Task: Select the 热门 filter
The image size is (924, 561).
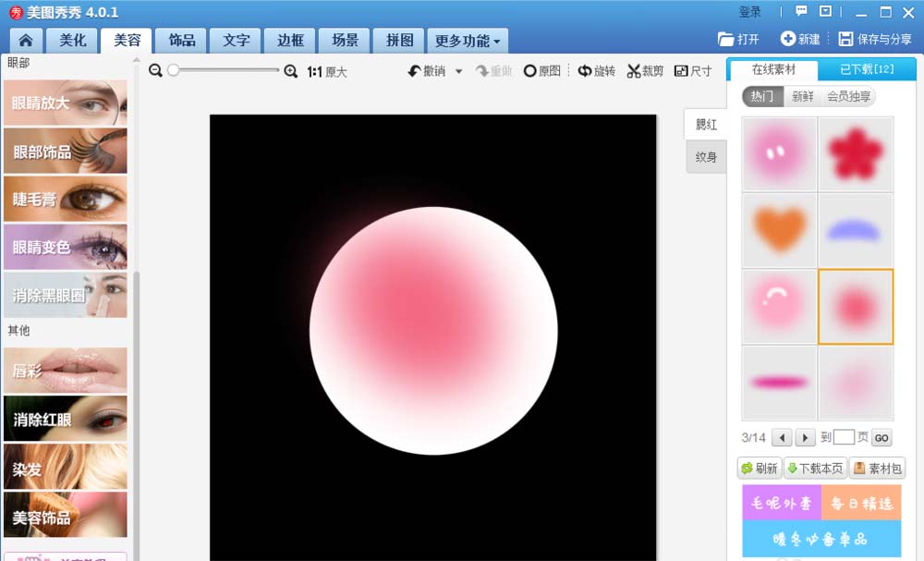Action: click(x=762, y=96)
